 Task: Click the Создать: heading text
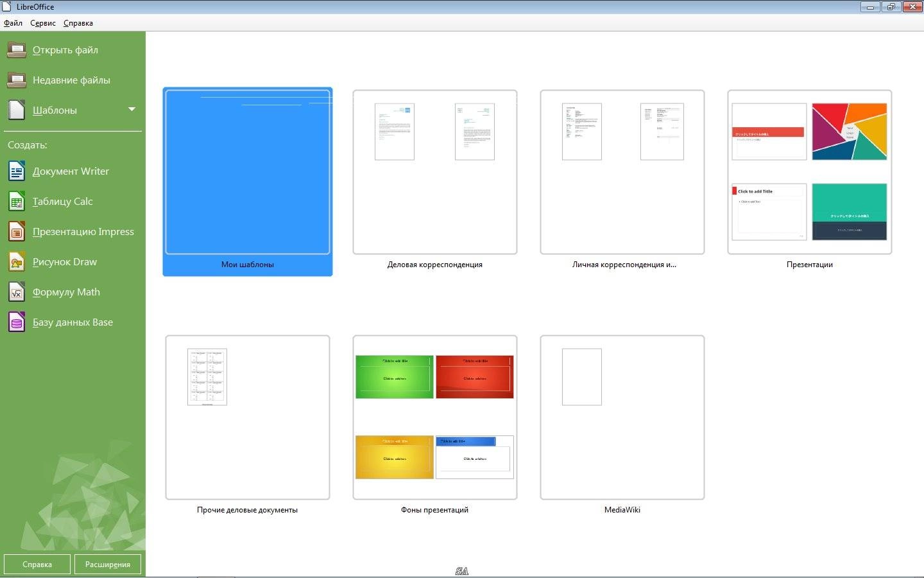[28, 145]
